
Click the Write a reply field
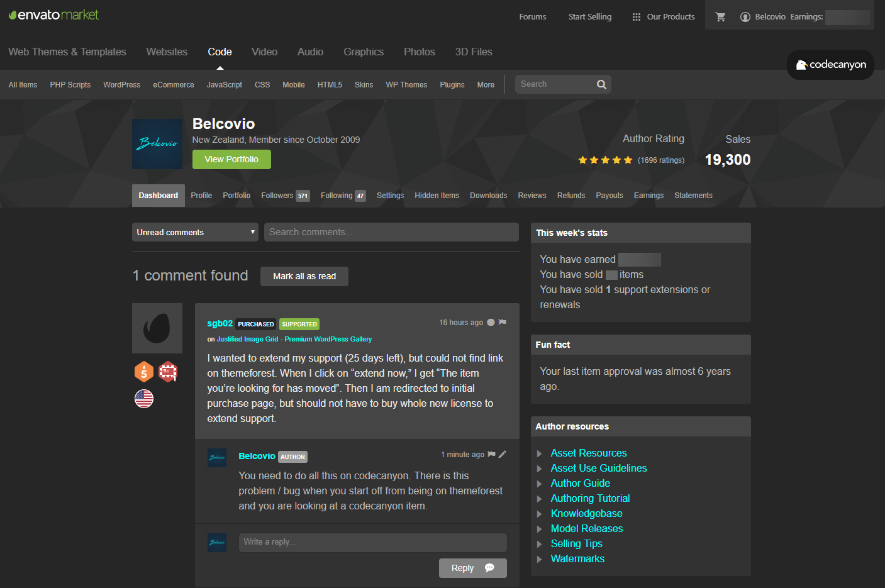pyautogui.click(x=372, y=542)
